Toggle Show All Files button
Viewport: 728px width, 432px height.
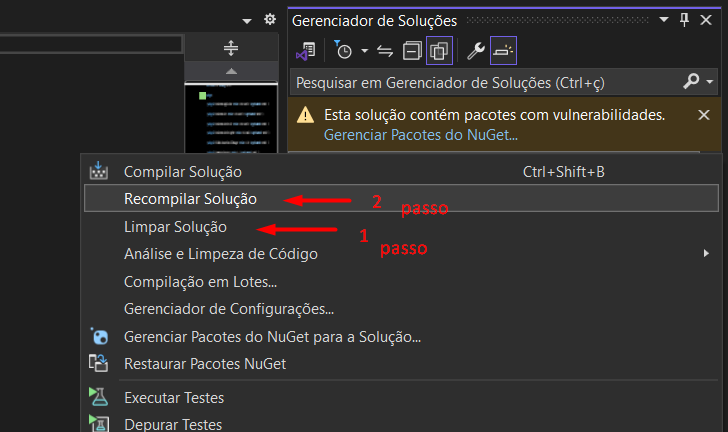point(439,51)
